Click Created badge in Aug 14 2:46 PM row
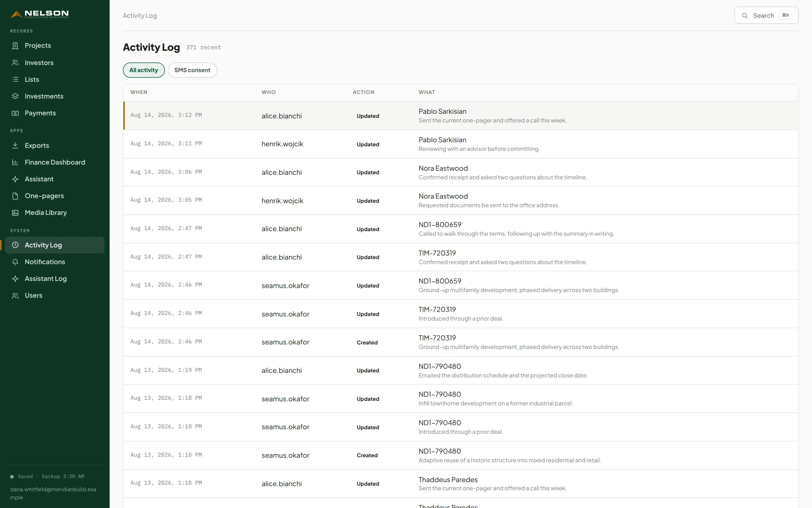 pos(367,342)
